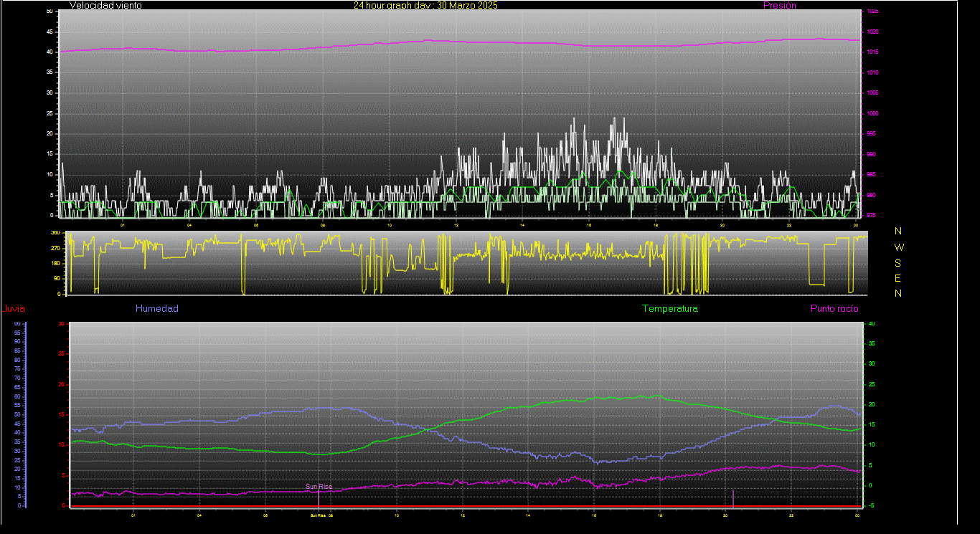The width and height of the screenshot is (980, 534).
Task: Click red 25 on the rain axis
Action: point(62,354)
